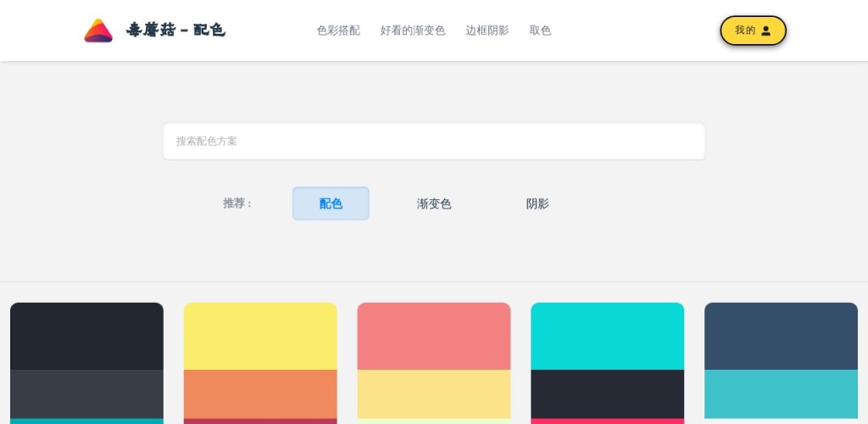Switch to the 渐变色 recommendation tab
Screen dimensions: 868x424
point(434,204)
